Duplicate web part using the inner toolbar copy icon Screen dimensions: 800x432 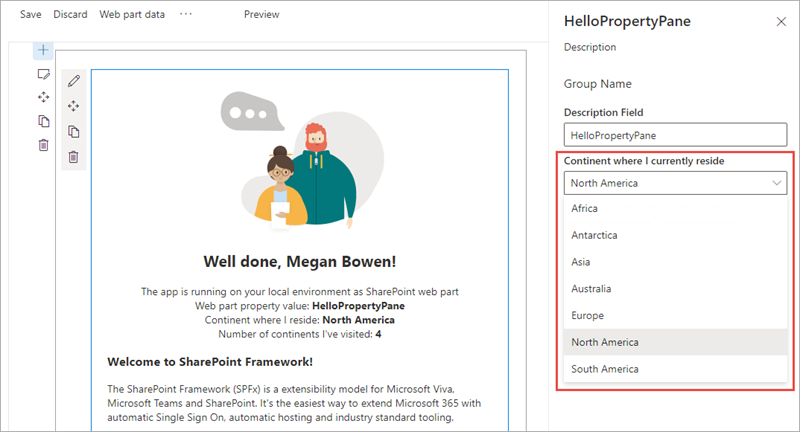73,132
